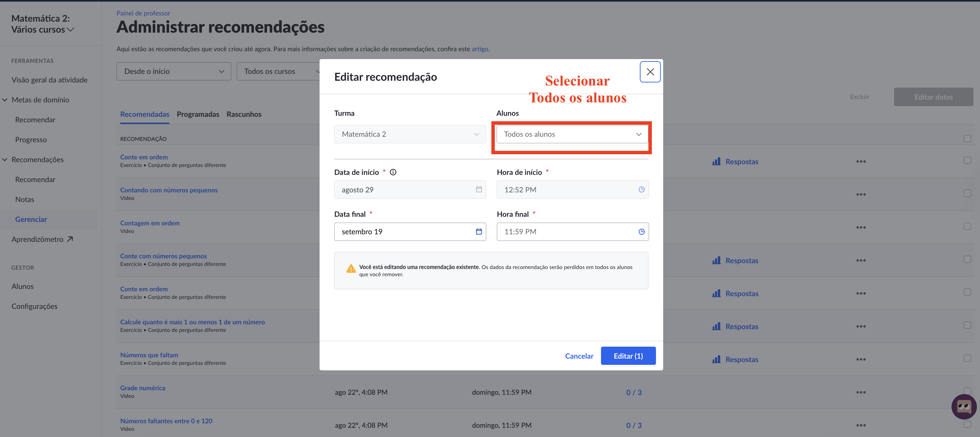Click calendar icon in Data de início field
Viewport: 980px width, 437px height.
pyautogui.click(x=479, y=189)
